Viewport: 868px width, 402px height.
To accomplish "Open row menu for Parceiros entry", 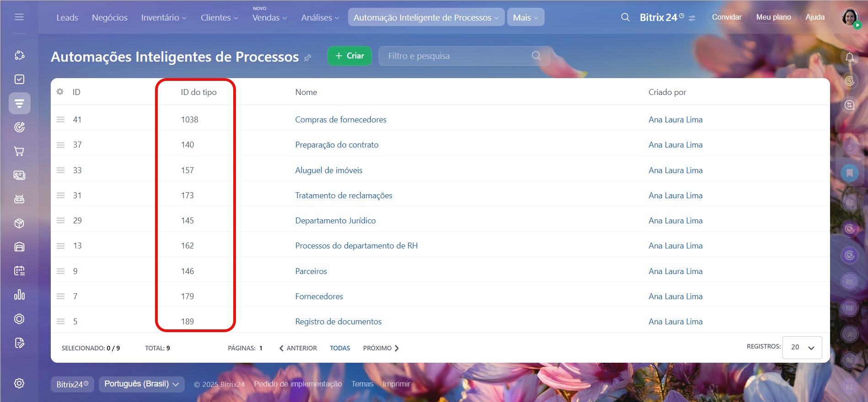I will (x=60, y=271).
